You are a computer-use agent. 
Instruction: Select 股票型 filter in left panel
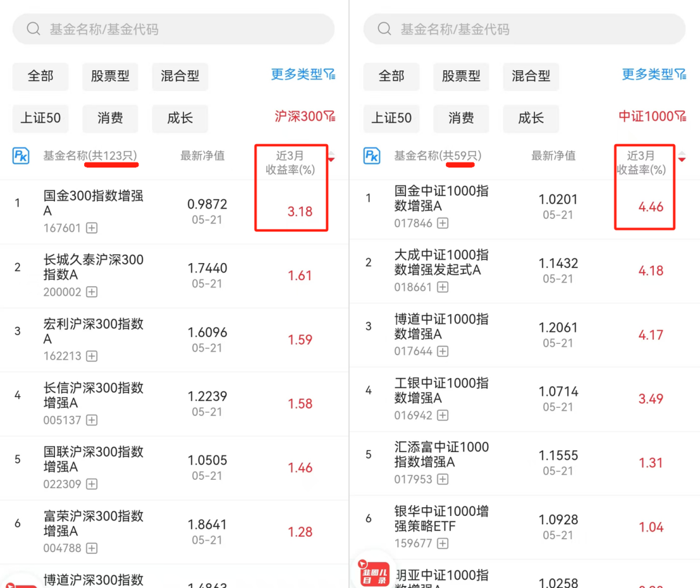[x=110, y=77]
